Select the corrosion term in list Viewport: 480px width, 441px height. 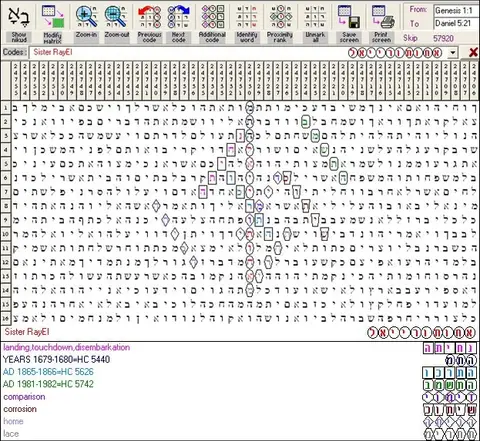pyautogui.click(x=20, y=409)
